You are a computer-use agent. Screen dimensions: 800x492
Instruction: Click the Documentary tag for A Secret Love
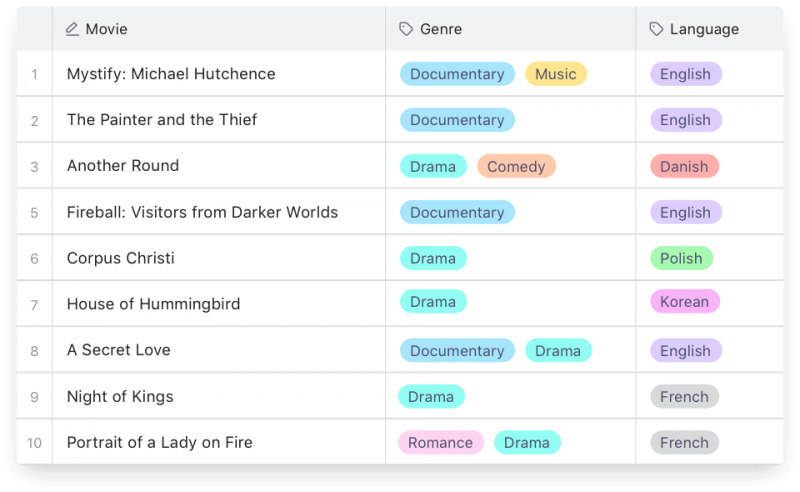click(x=457, y=351)
